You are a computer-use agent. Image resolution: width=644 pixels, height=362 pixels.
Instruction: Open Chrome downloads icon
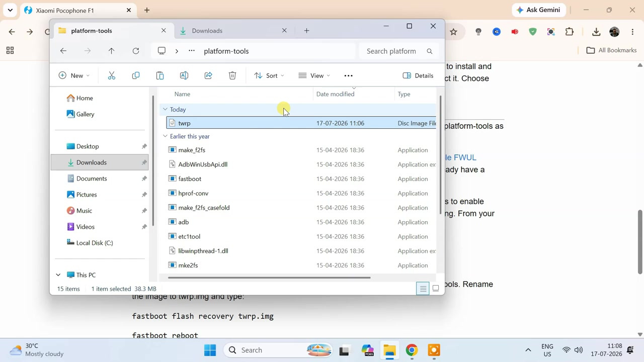tap(596, 32)
